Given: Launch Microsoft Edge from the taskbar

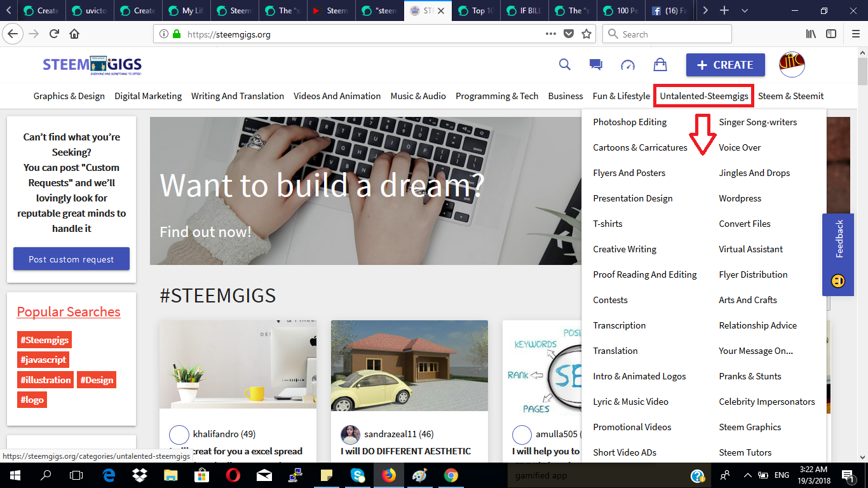Looking at the screenshot, I should pyautogui.click(x=107, y=475).
